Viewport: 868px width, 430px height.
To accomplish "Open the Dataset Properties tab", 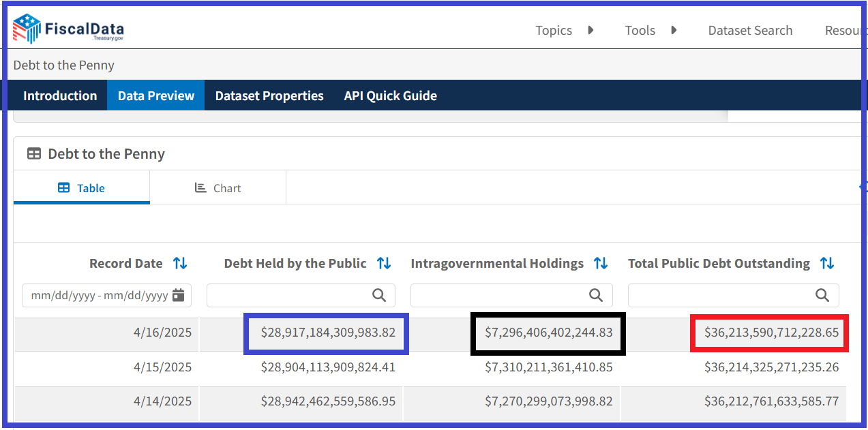I will pos(269,95).
